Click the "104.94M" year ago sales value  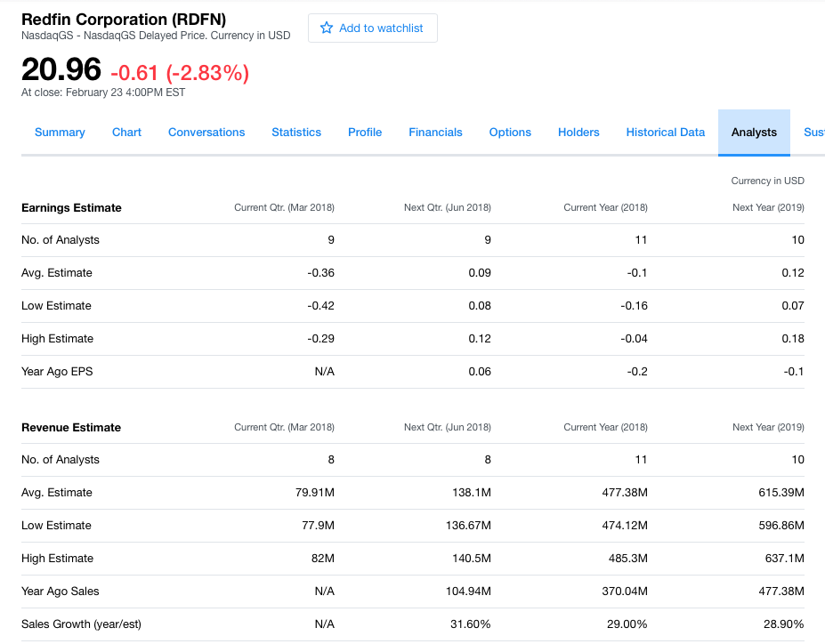pos(469,592)
